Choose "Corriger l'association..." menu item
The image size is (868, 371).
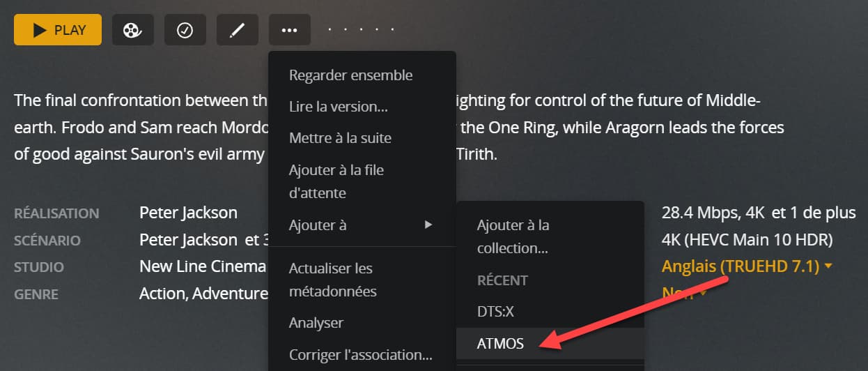(x=360, y=354)
